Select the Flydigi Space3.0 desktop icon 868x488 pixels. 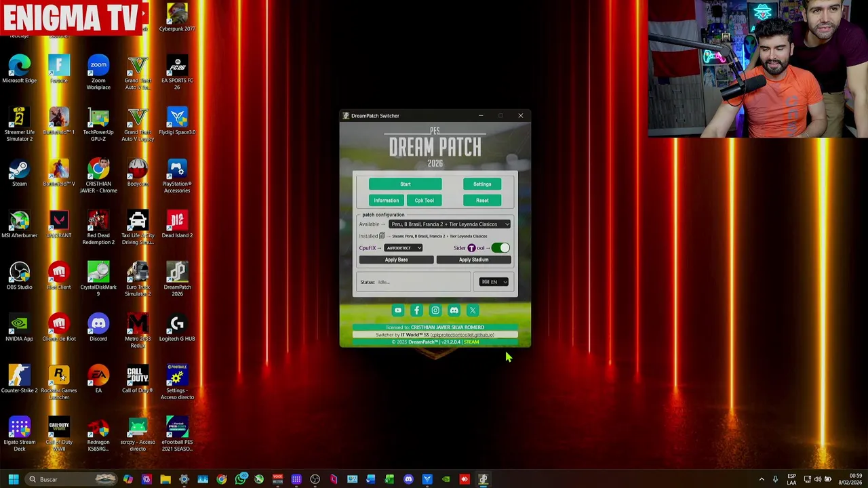177,121
